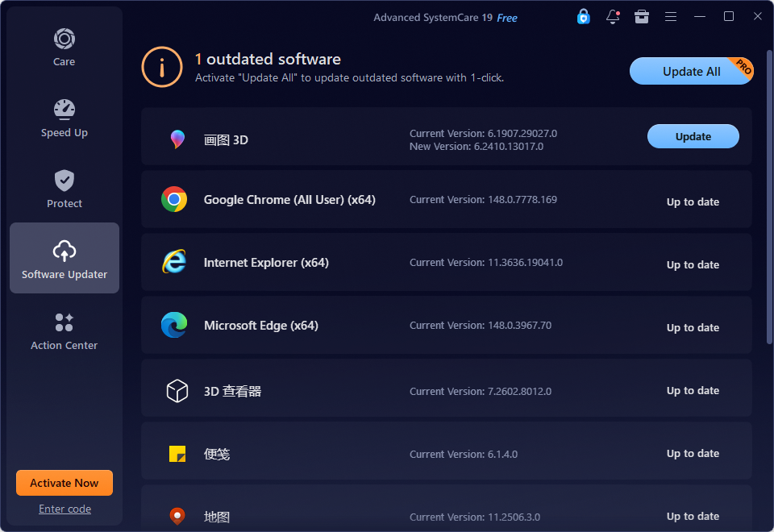
Task: Click 'Microsoft Edge (x64)' name
Action: coord(261,325)
